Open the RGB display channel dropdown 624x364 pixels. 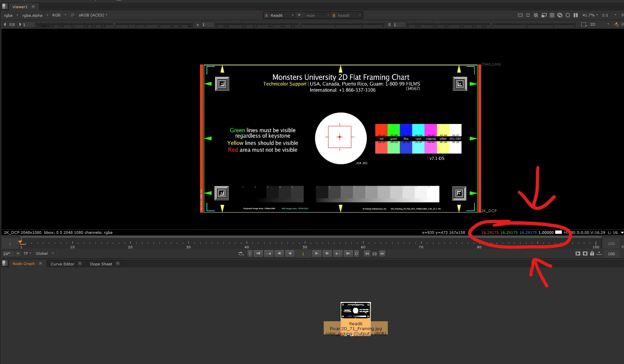tap(59, 15)
